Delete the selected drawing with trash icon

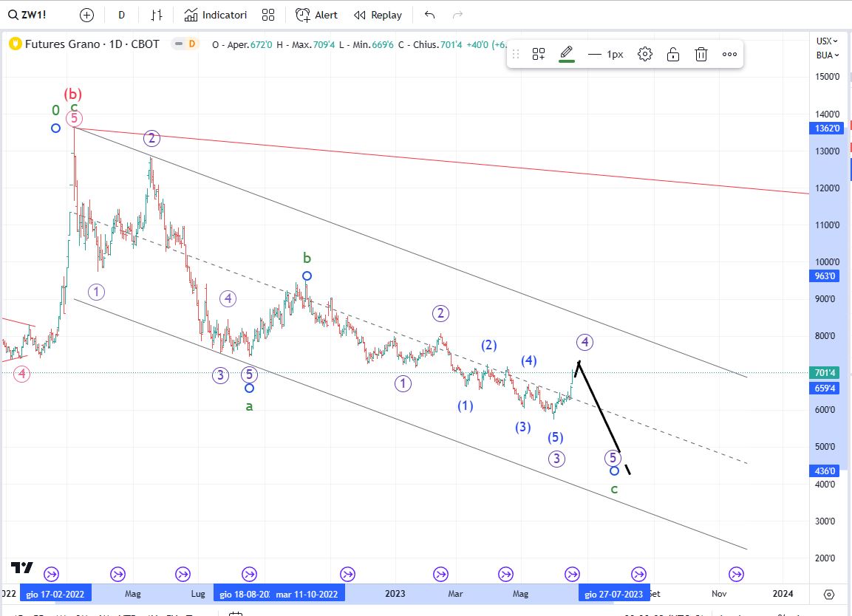[x=701, y=55]
